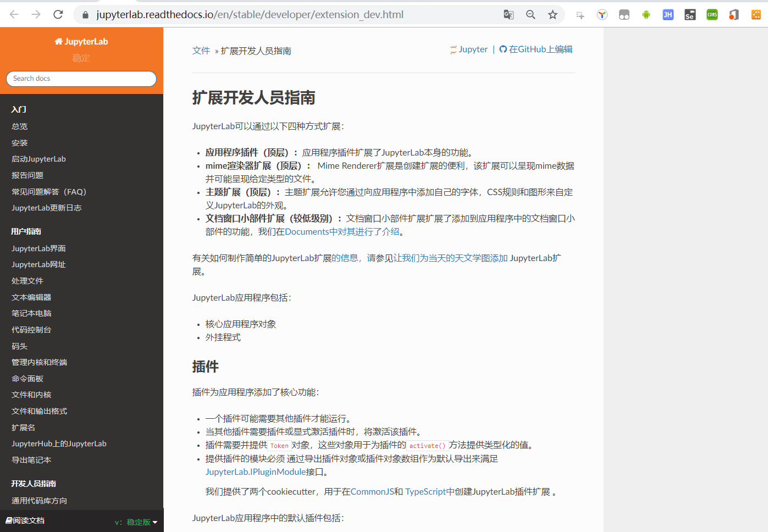
Task: Click inside the Search docs field
Action: (81, 79)
